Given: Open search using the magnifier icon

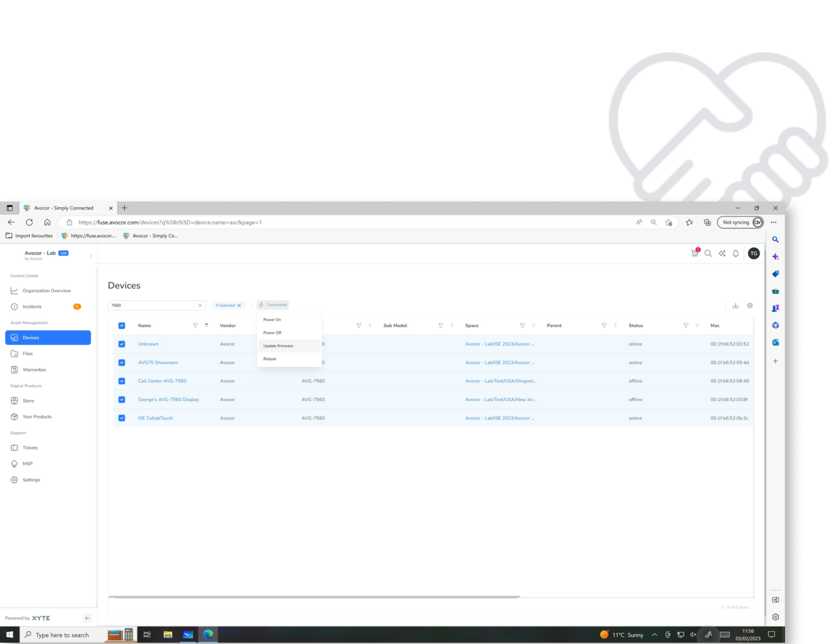Looking at the screenshot, I should 708,253.
